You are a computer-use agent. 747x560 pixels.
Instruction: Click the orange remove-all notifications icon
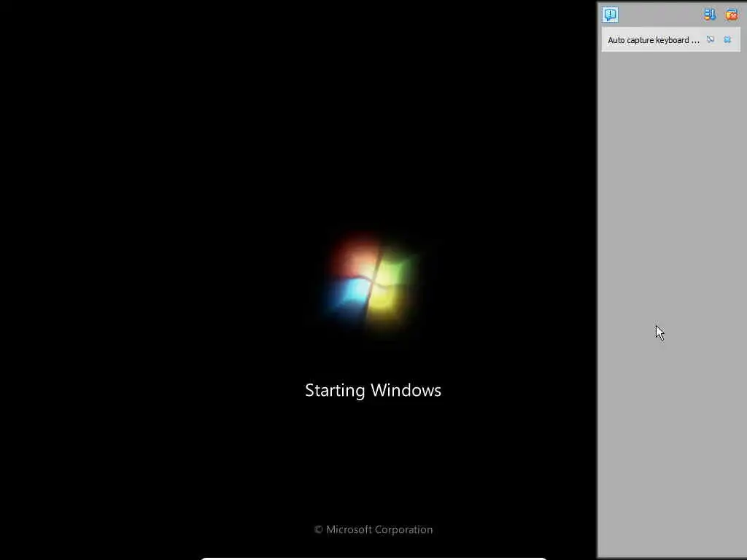pos(731,15)
